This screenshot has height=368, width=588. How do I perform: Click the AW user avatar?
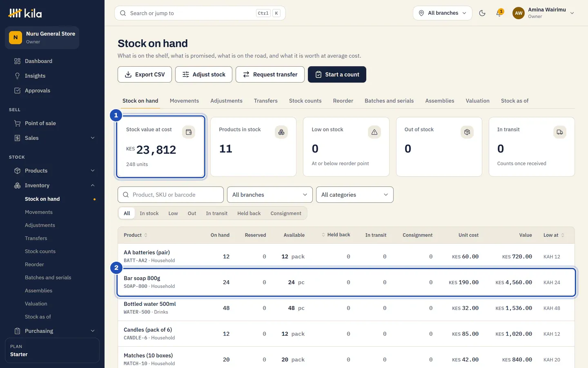tap(519, 13)
